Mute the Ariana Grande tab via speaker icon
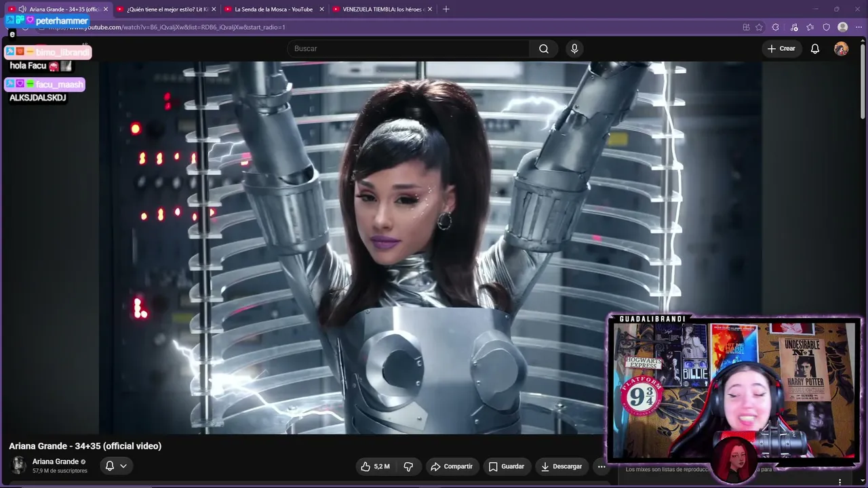 pyautogui.click(x=22, y=9)
